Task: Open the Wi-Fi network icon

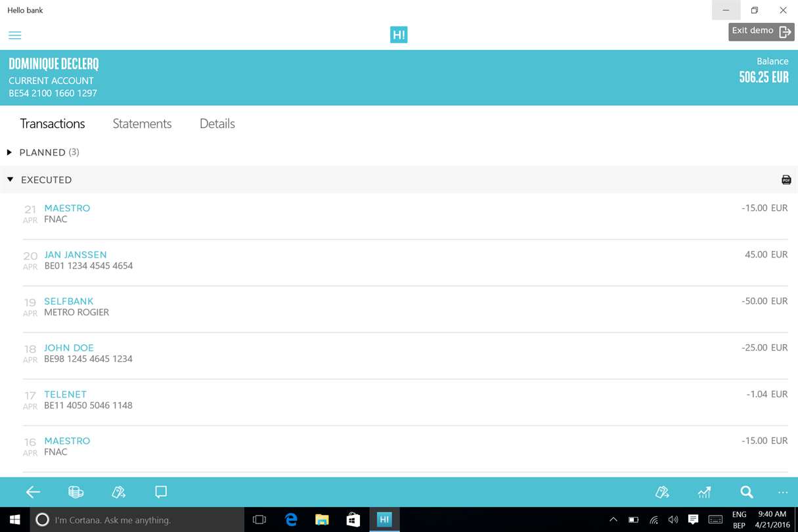Action: point(654,520)
